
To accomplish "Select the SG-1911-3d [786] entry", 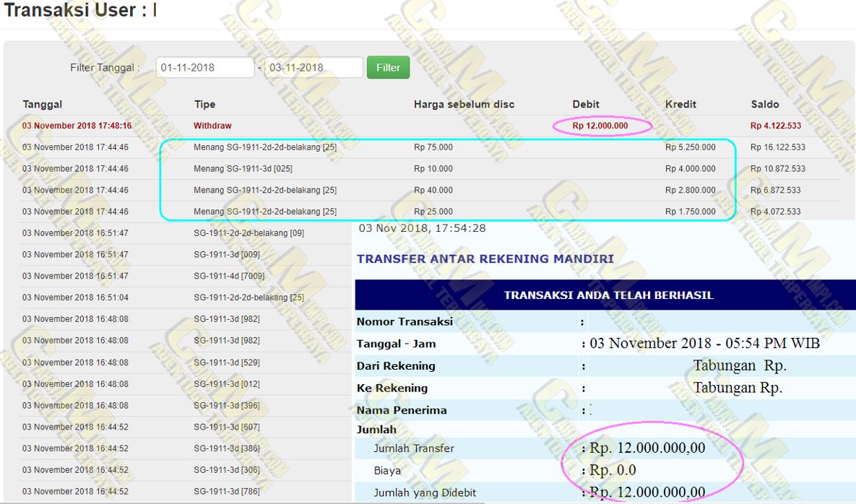I will pyautogui.click(x=226, y=492).
